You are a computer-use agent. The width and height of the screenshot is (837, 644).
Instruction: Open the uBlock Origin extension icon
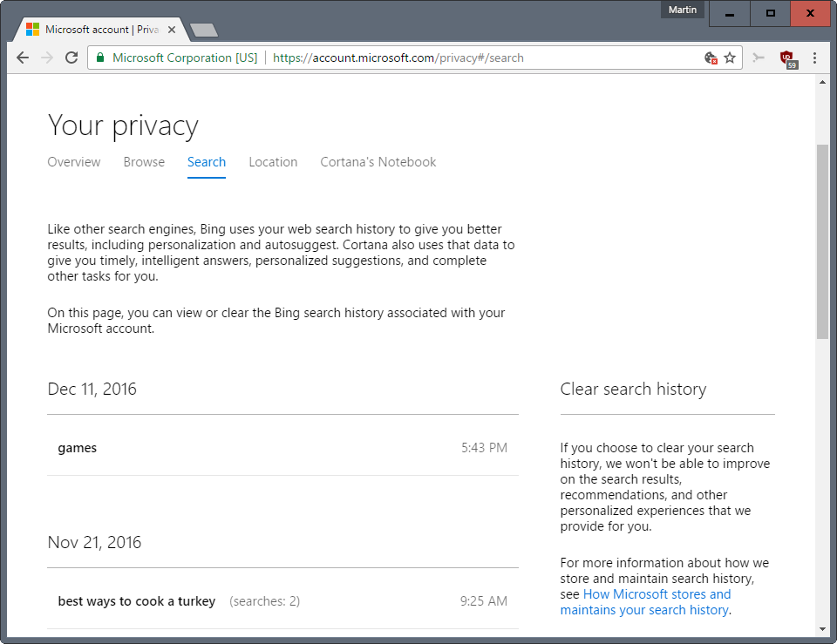tap(788, 58)
